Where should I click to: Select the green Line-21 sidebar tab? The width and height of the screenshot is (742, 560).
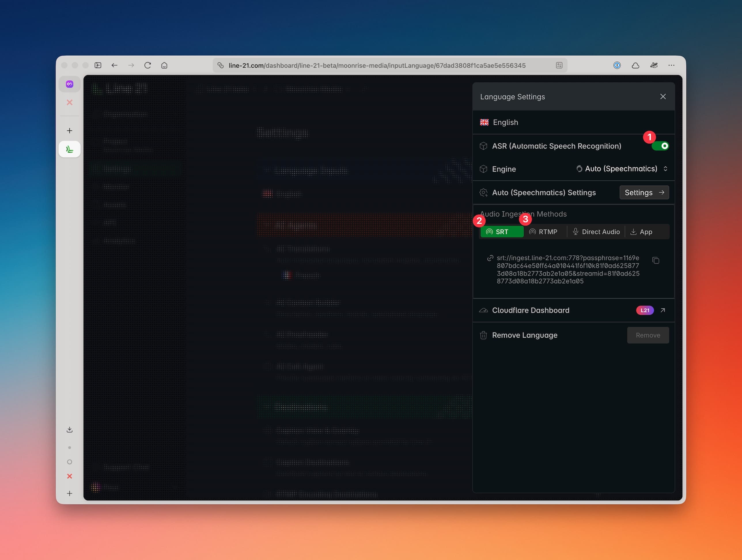tap(69, 149)
